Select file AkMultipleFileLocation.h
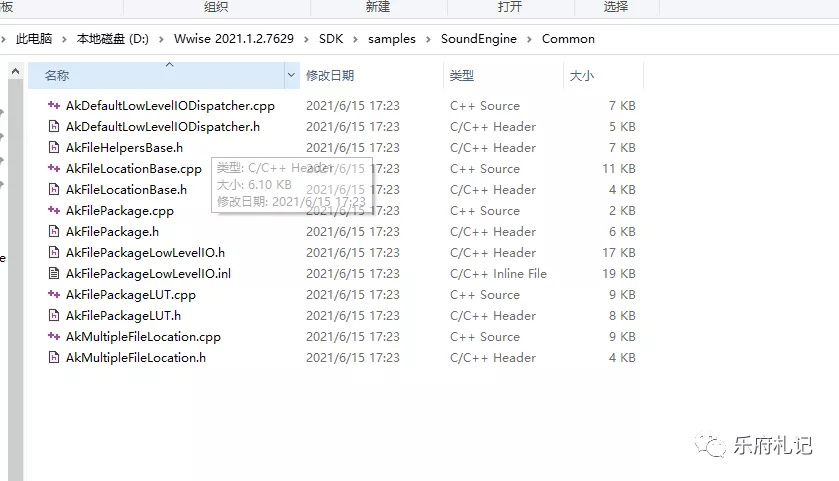Image resolution: width=839 pixels, height=481 pixels. point(136,358)
